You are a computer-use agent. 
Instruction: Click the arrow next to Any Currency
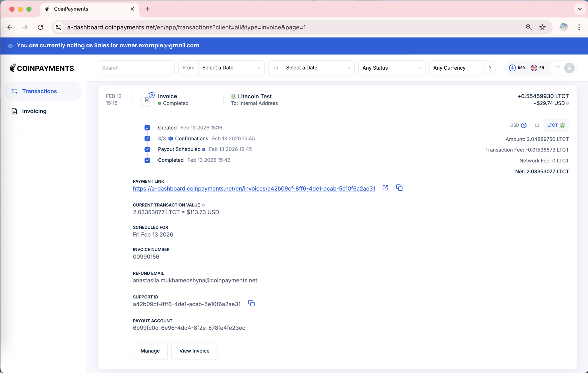490,68
